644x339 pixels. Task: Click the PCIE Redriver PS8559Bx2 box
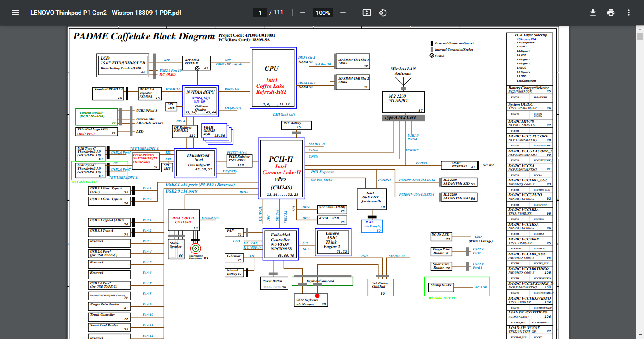240,161
